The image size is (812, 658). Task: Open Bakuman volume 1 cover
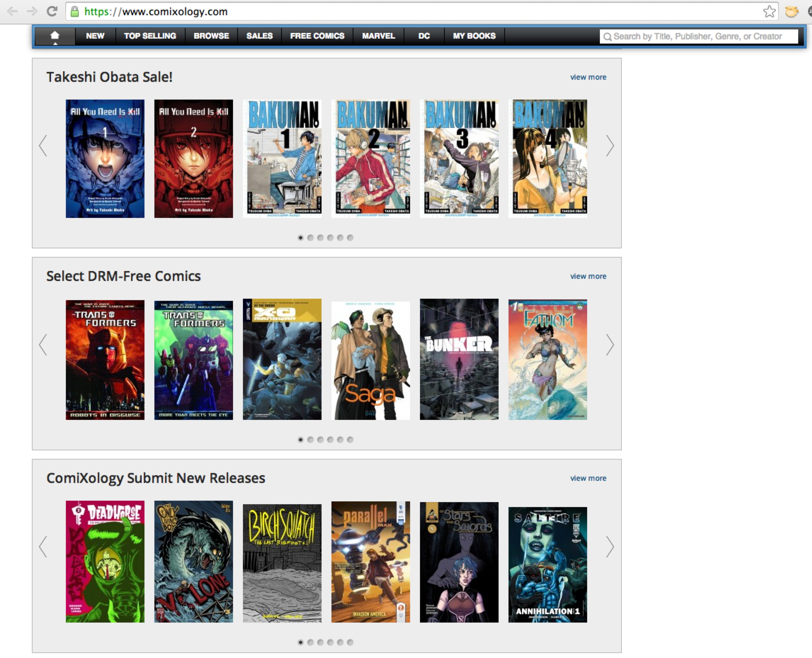coord(282,158)
